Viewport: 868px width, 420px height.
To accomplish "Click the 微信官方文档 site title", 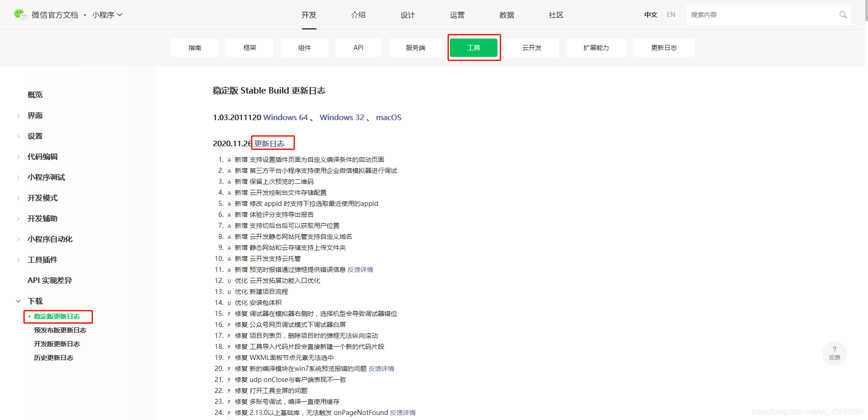I will [55, 15].
